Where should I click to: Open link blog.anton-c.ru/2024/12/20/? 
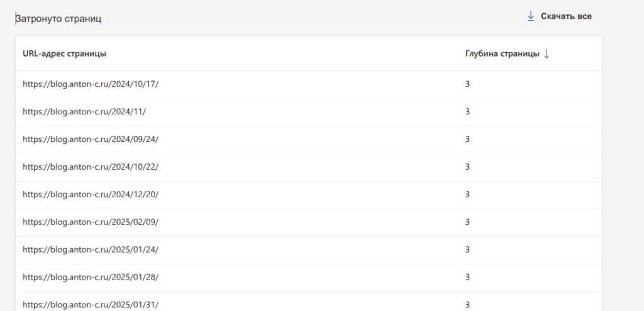(91, 195)
